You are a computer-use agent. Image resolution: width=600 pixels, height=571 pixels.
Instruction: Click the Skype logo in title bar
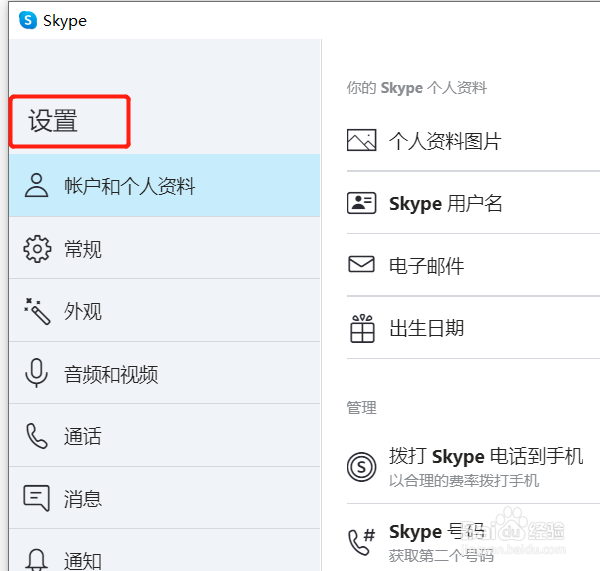(x=28, y=20)
